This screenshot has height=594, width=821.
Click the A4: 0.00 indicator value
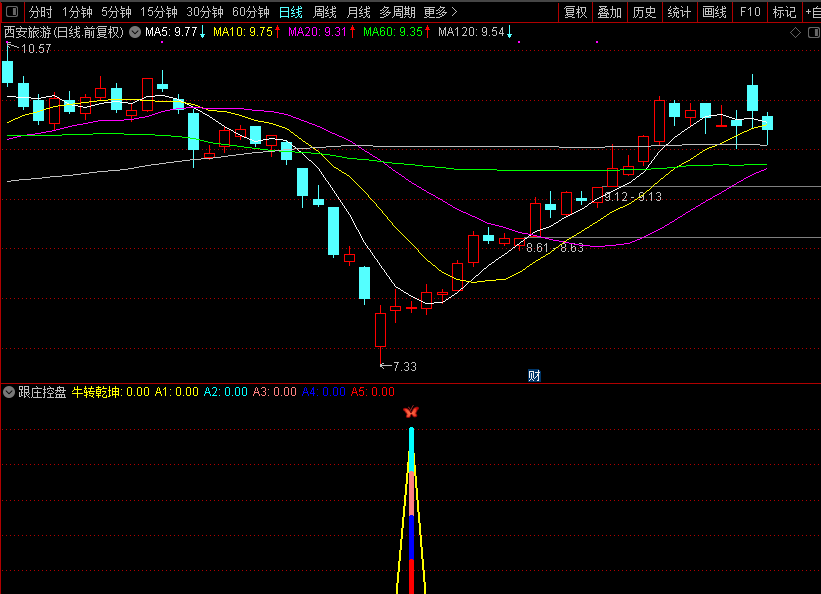pyautogui.click(x=324, y=392)
